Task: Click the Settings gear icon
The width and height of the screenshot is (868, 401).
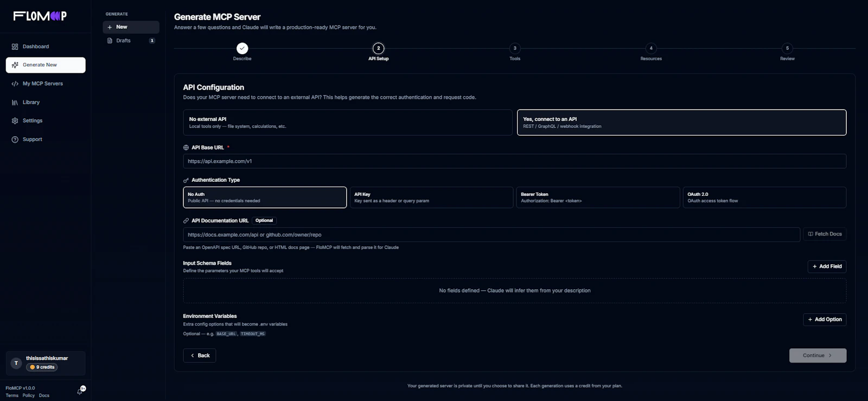Action: (15, 120)
